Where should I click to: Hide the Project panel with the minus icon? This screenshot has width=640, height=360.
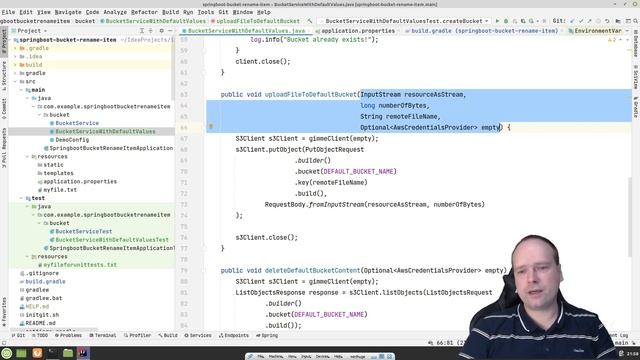coord(170,31)
